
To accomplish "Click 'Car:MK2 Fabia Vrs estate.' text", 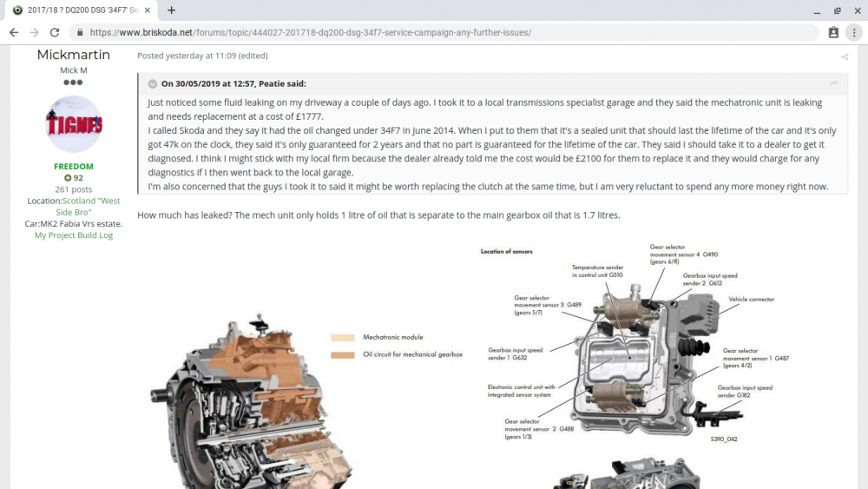I will point(74,224).
